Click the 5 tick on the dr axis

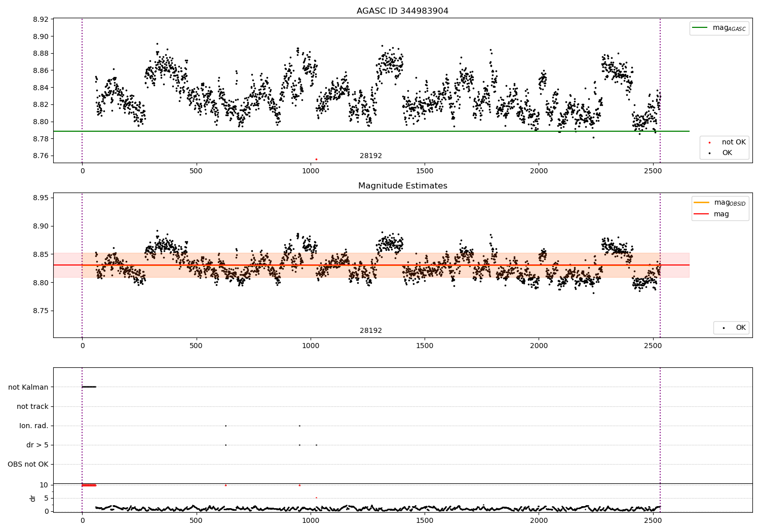pyautogui.click(x=47, y=498)
